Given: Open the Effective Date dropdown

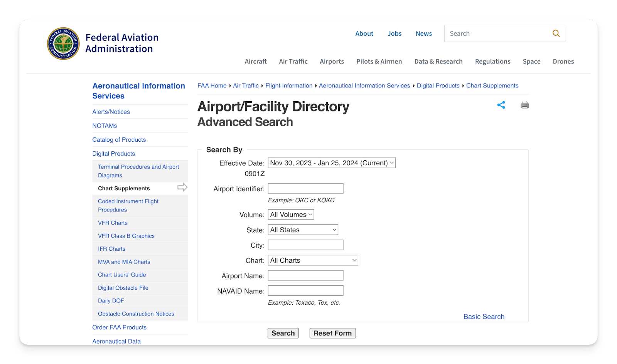Looking at the screenshot, I should click(332, 163).
